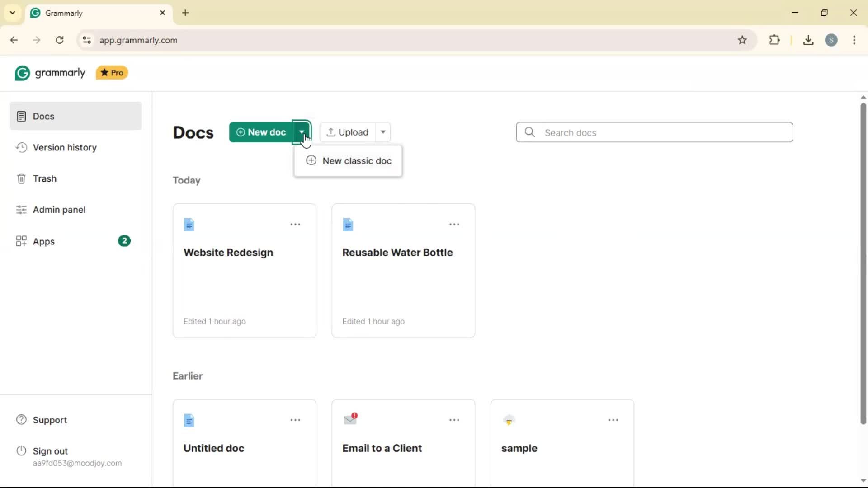
Task: Open the Untitled doc card
Action: point(245,443)
